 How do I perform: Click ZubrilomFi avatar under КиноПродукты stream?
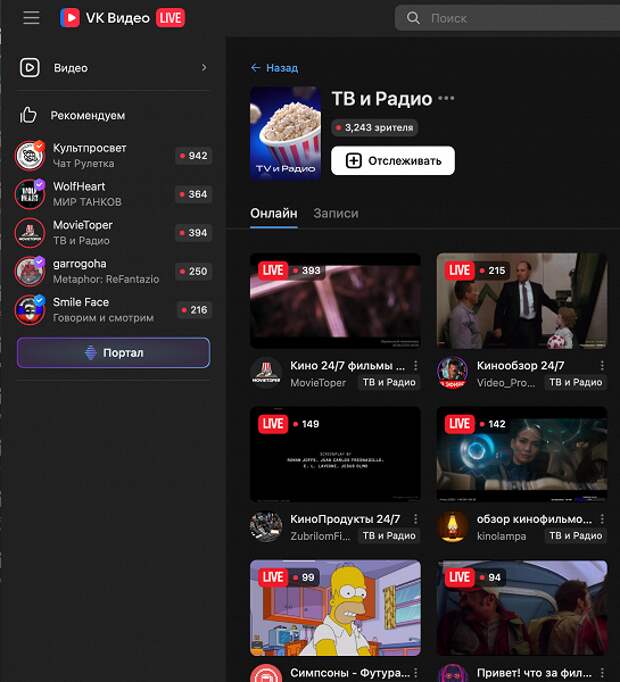266,527
